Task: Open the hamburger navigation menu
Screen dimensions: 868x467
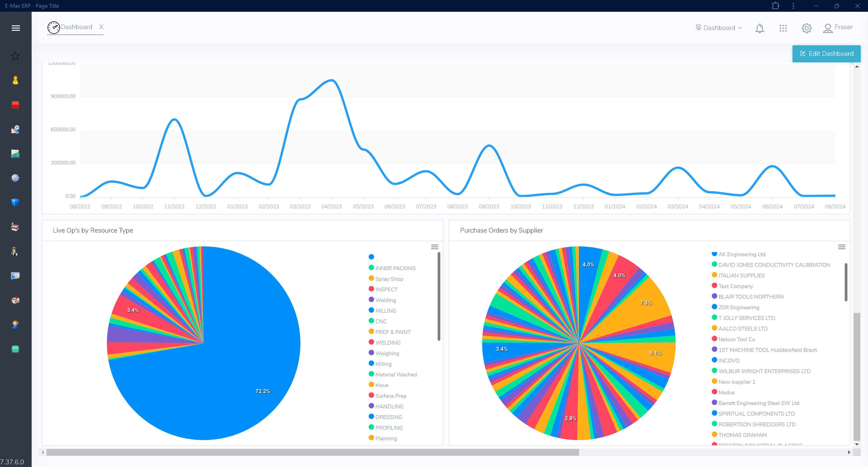Action: [16, 28]
